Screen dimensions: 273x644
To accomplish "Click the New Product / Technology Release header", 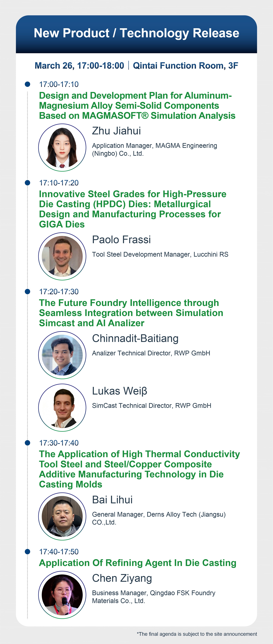I will click(x=136, y=33).
